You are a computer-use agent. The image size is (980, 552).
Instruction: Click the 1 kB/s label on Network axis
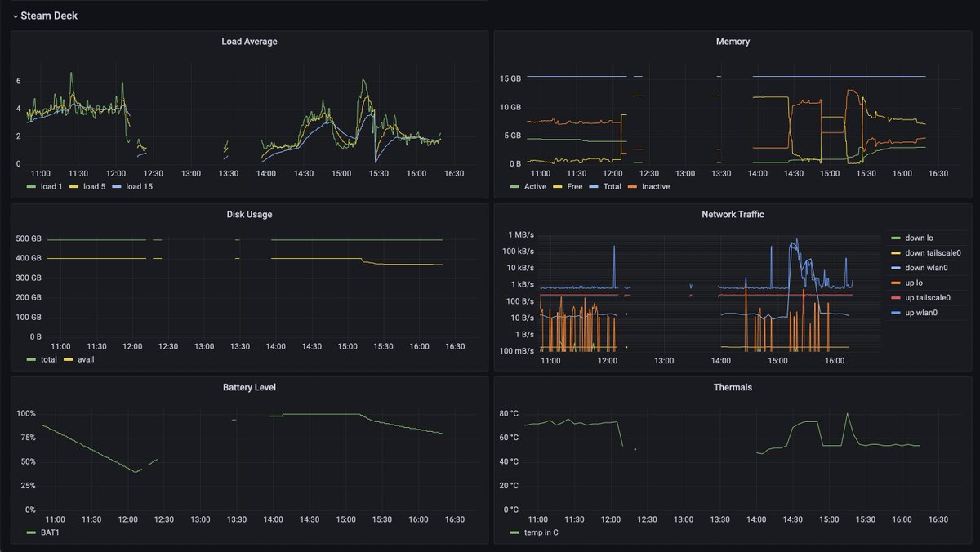521,285
